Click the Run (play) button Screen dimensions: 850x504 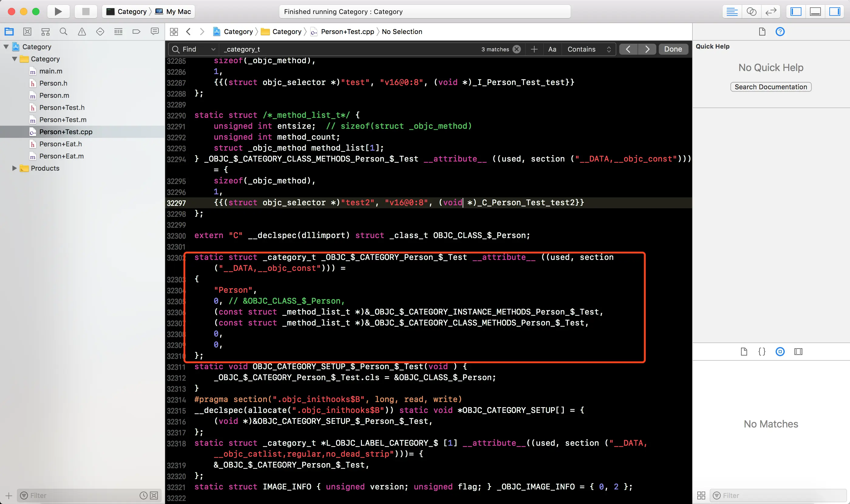pos(58,12)
